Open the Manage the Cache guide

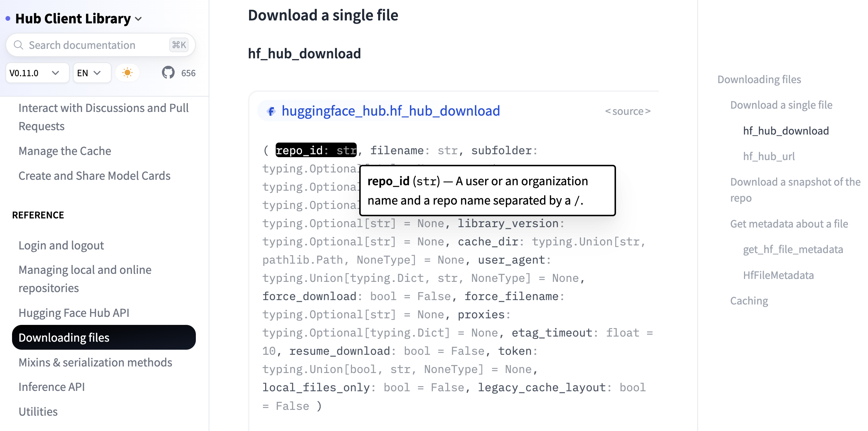[65, 151]
